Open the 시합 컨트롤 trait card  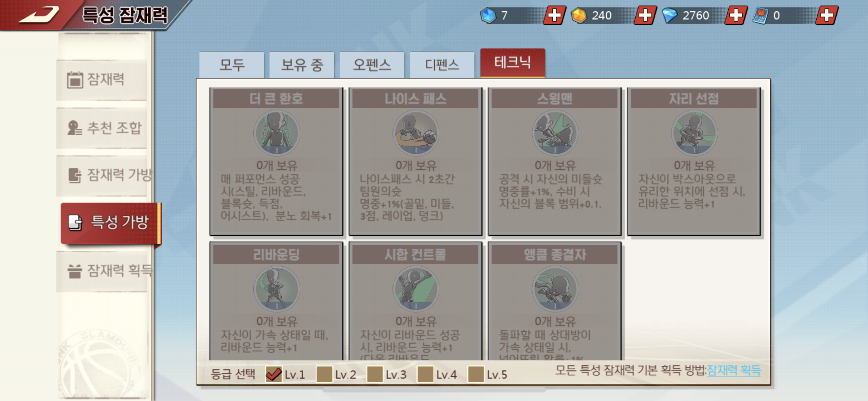coord(415,301)
